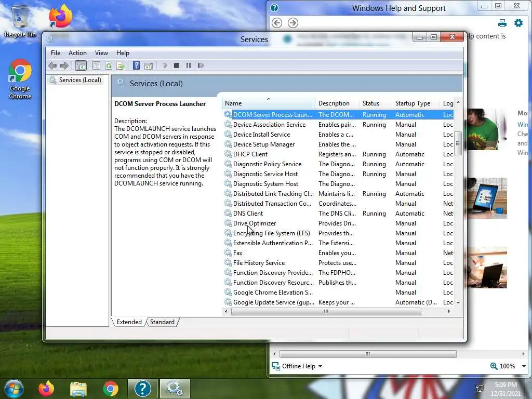Select the Diagnostic Policy Service row

(338, 164)
